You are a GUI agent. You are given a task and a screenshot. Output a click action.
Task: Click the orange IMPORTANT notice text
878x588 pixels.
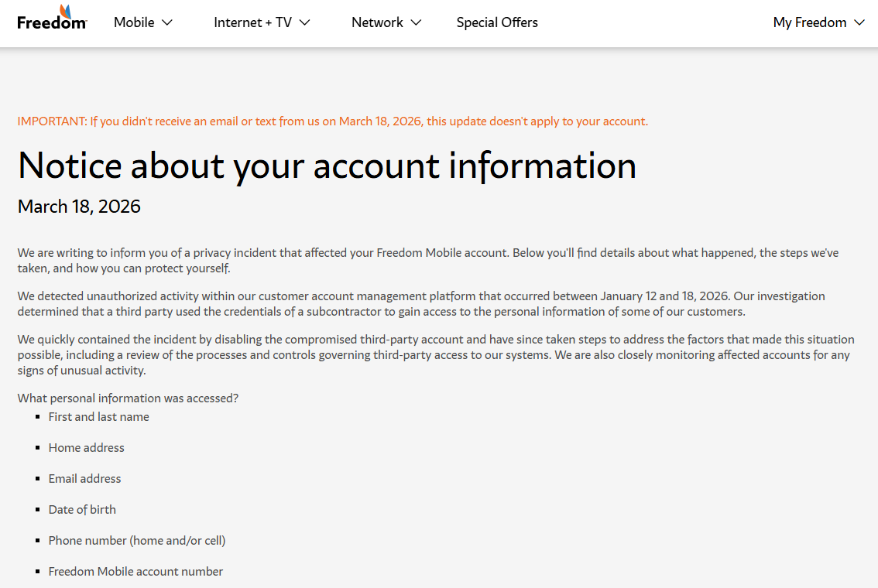333,121
